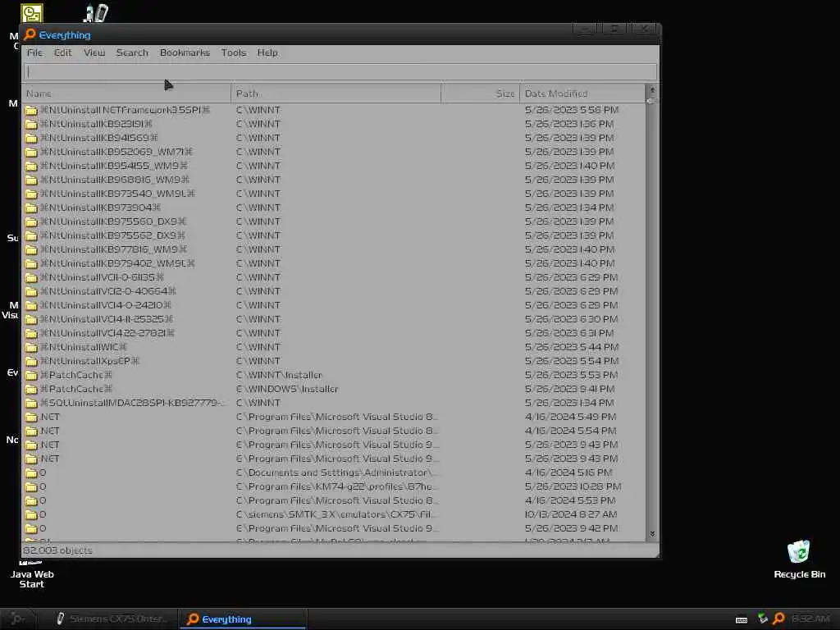840x630 pixels.
Task: Select the $NtUninstallVC14-11-25325$ row name
Action: 107,319
